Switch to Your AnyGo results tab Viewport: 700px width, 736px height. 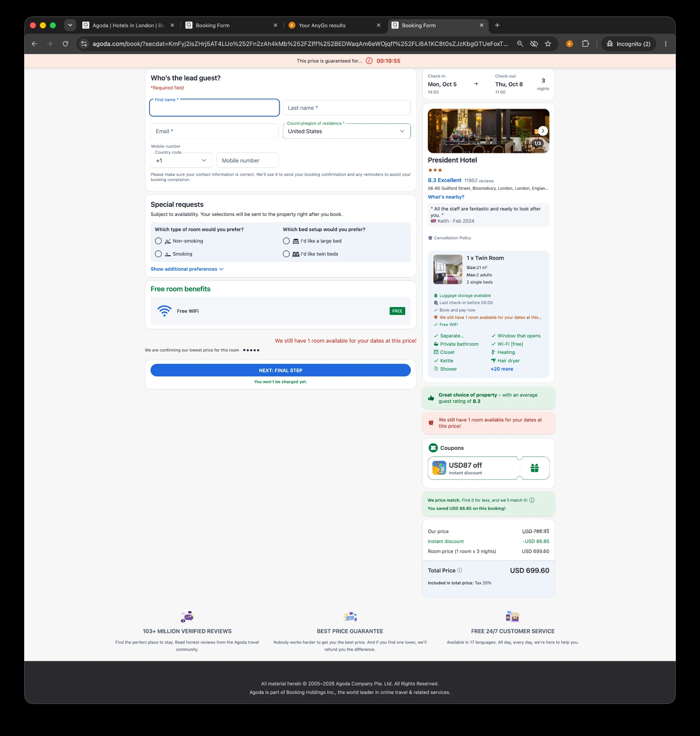(335, 25)
